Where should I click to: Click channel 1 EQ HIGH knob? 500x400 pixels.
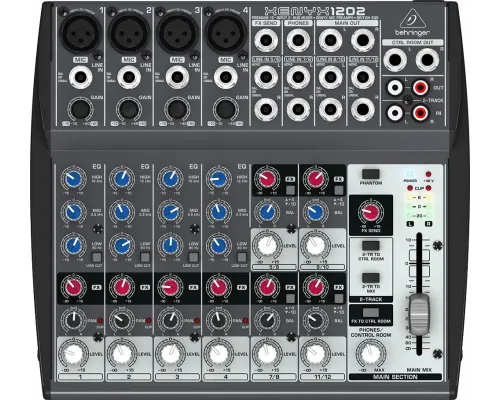click(73, 179)
